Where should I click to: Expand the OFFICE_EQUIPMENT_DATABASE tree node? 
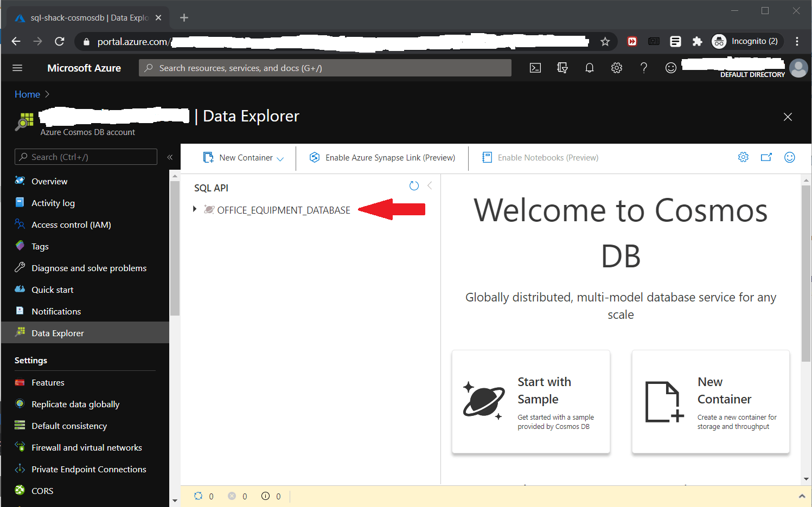pos(195,209)
